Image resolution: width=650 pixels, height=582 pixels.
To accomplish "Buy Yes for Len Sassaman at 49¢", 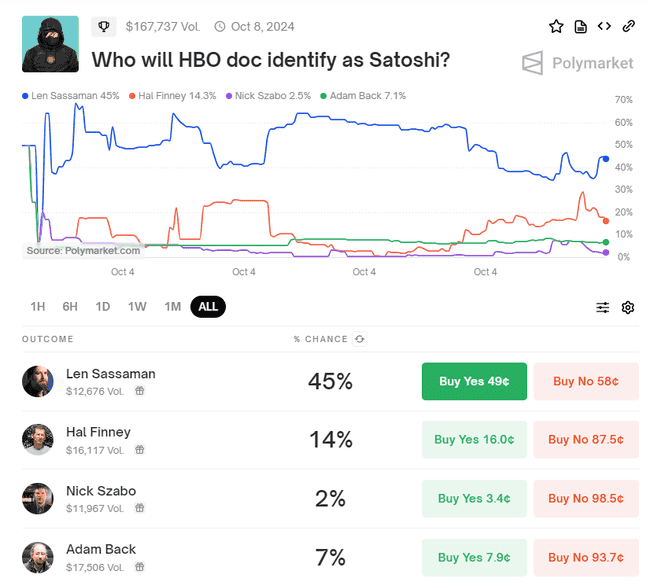I will [x=474, y=381].
